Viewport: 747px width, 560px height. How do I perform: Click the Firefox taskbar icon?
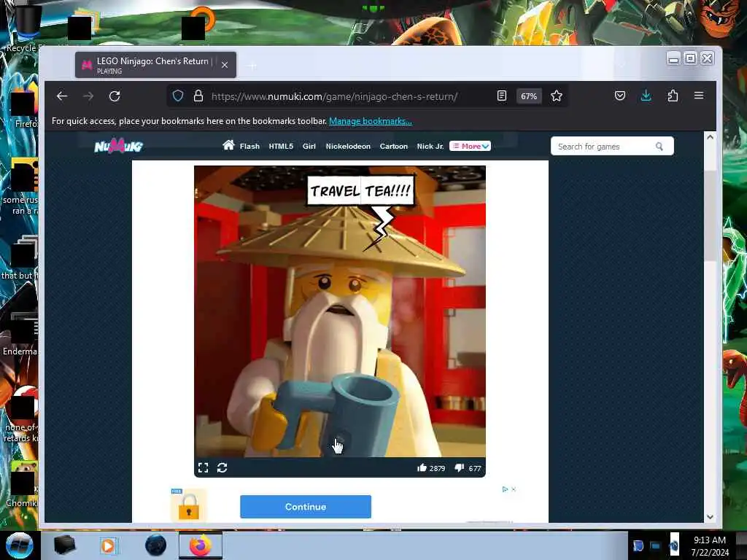201,545
